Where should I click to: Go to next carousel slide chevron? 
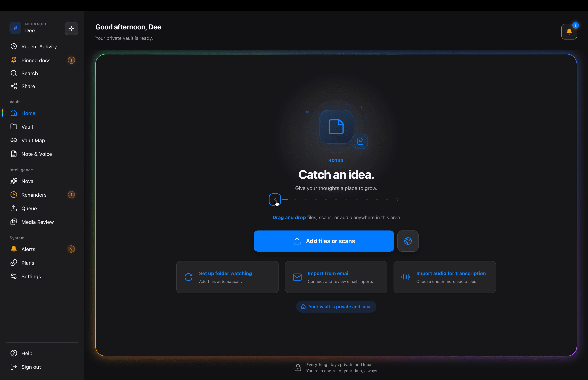[397, 199]
